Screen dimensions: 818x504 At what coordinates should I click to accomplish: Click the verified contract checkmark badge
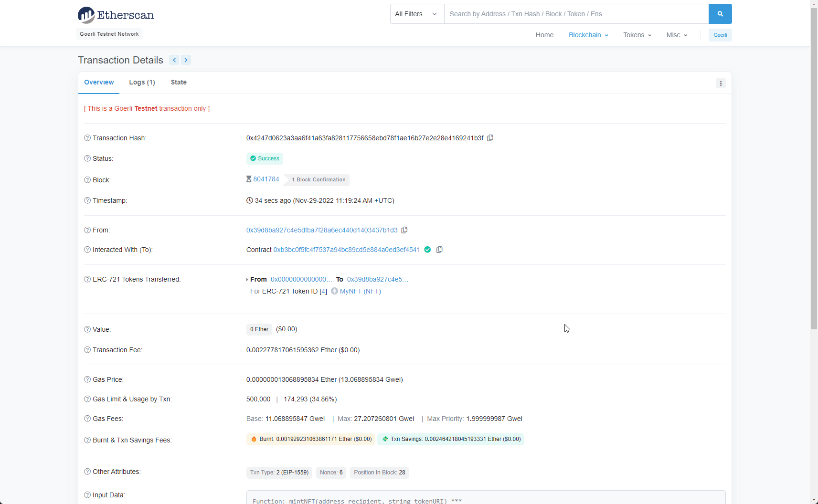point(427,250)
